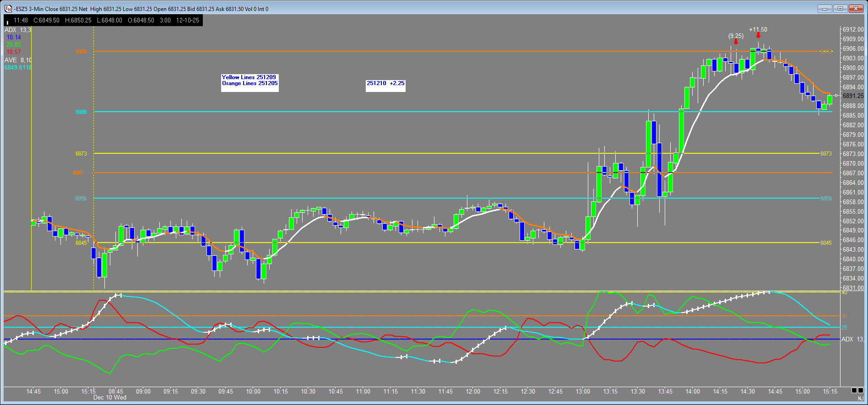Viewport: 868px width, 405px height.
Task: Click the 'Dec 10 Wed' date label on time axis
Action: 109,398
